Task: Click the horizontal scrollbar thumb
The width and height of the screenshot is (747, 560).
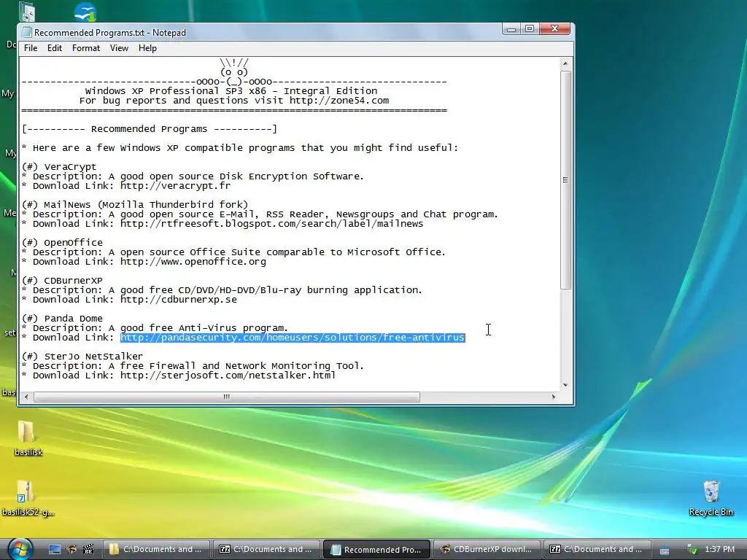Action: tap(227, 397)
